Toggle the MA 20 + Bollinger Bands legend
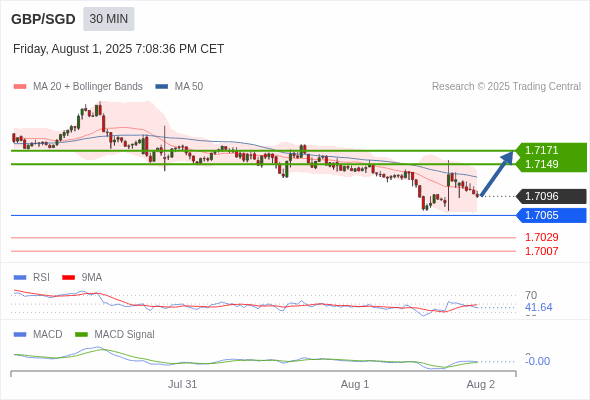590x400 pixels. click(x=78, y=87)
